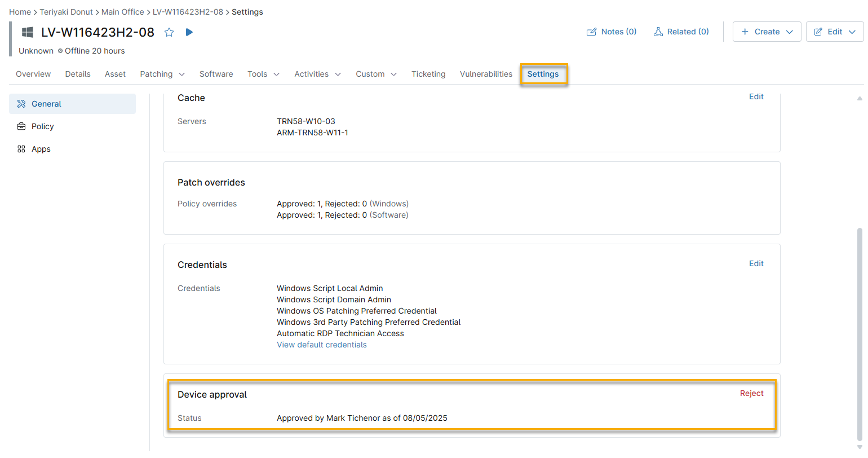Open the Activities tab dropdown
This screenshot has width=868, height=458.
point(317,74)
